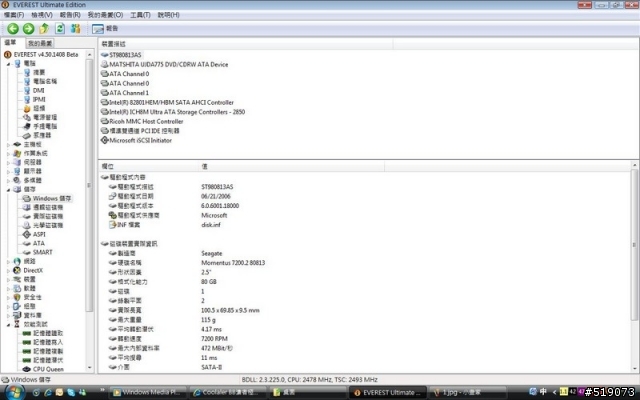Click the 網路 network globe icon
The height and width of the screenshot is (400, 640).
[17, 261]
